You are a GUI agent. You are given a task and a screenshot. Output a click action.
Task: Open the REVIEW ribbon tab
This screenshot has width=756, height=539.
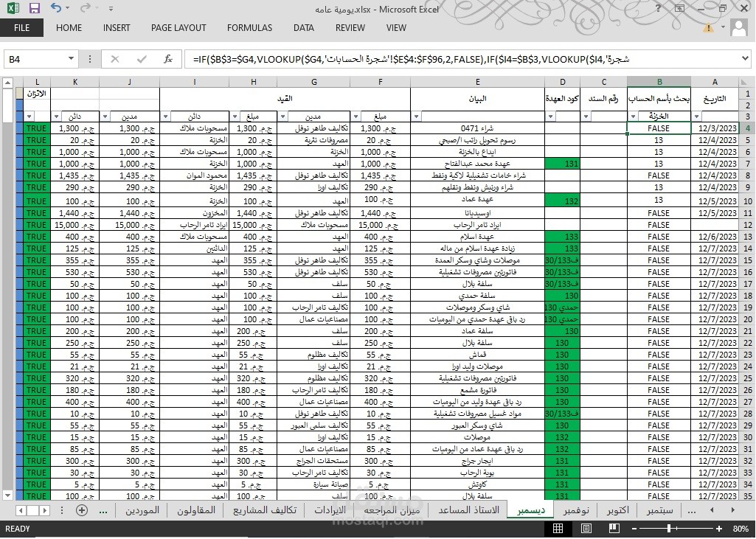(350, 28)
